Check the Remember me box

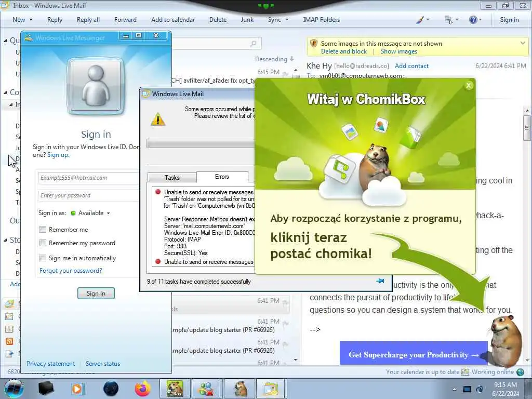click(x=43, y=229)
